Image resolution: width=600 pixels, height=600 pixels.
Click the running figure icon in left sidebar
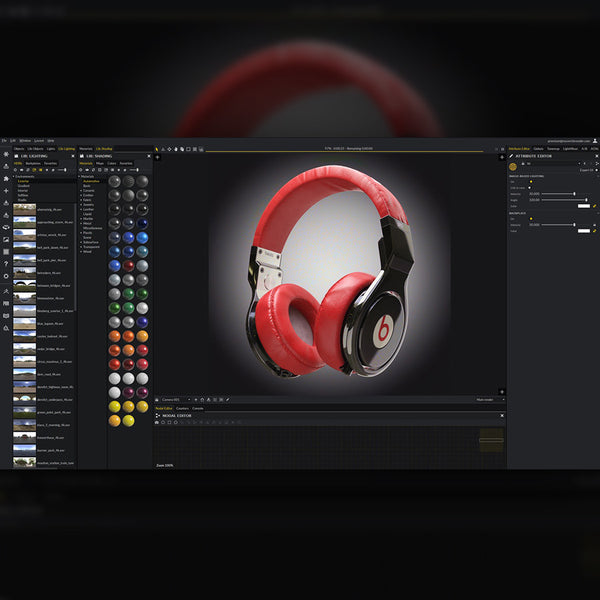point(6,291)
